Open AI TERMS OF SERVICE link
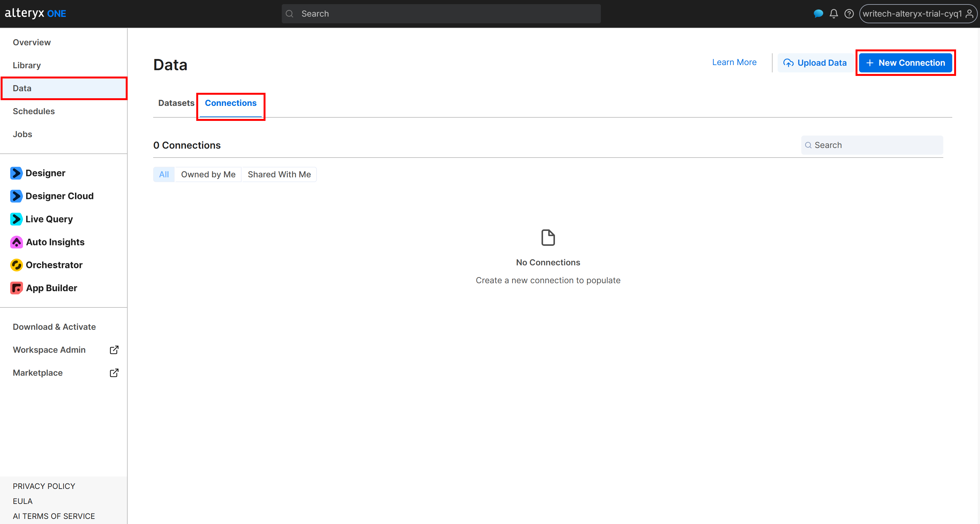Viewport: 980px width, 524px height. point(54,516)
